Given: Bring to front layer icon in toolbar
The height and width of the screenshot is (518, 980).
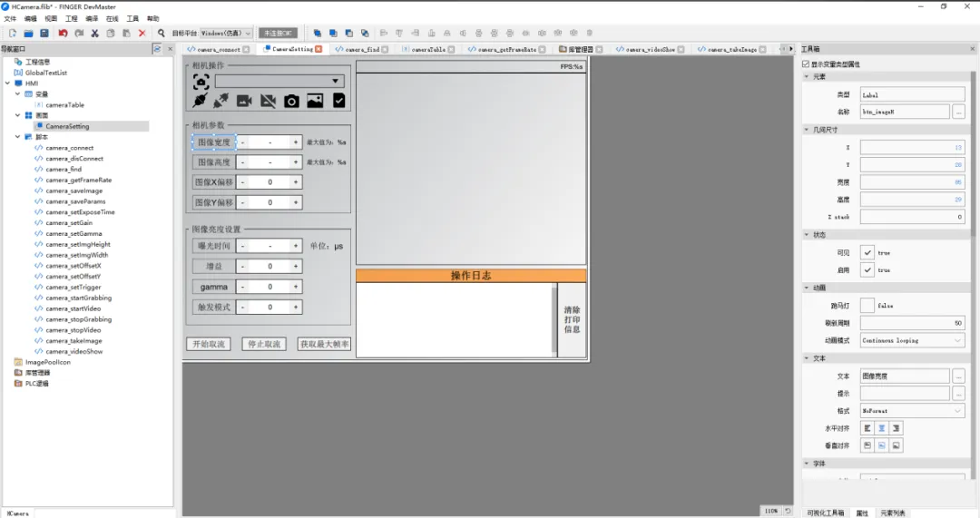Looking at the screenshot, I should click(318, 34).
